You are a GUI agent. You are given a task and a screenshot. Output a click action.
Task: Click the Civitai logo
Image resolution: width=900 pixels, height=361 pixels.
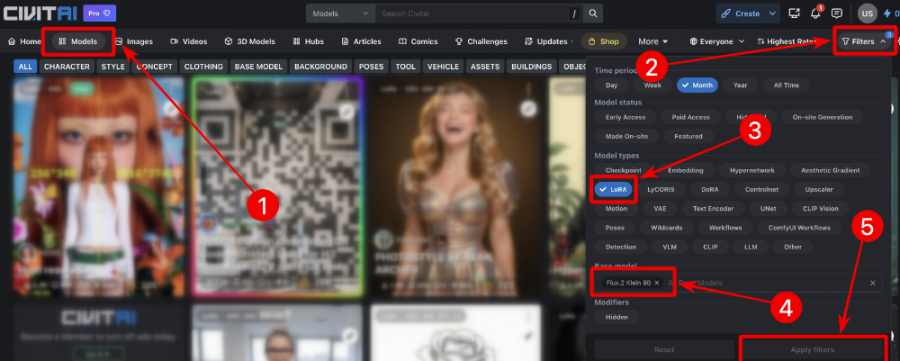click(40, 13)
